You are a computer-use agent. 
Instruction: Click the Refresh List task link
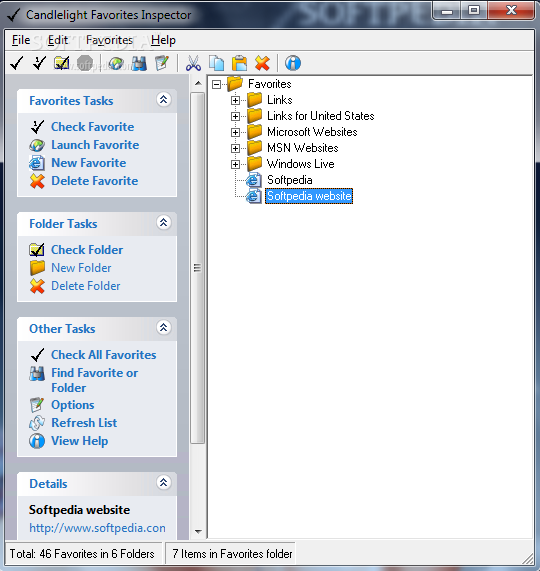point(84,423)
